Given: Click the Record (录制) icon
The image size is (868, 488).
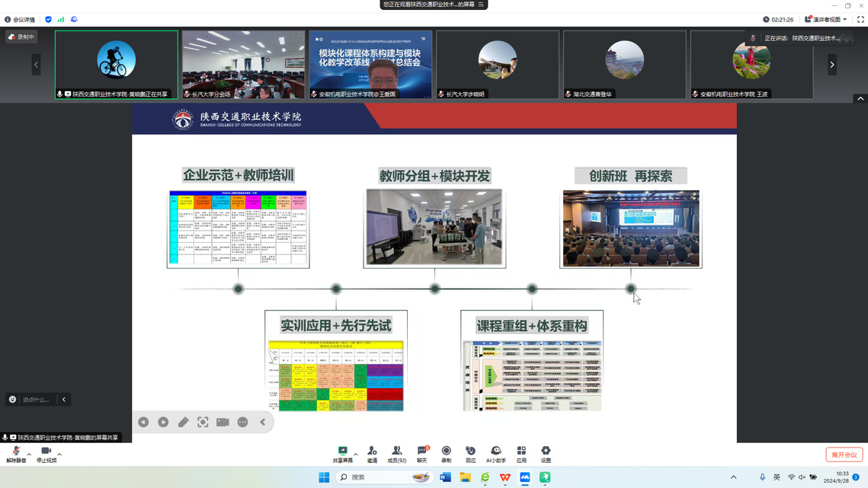Looking at the screenshot, I should 446,454.
